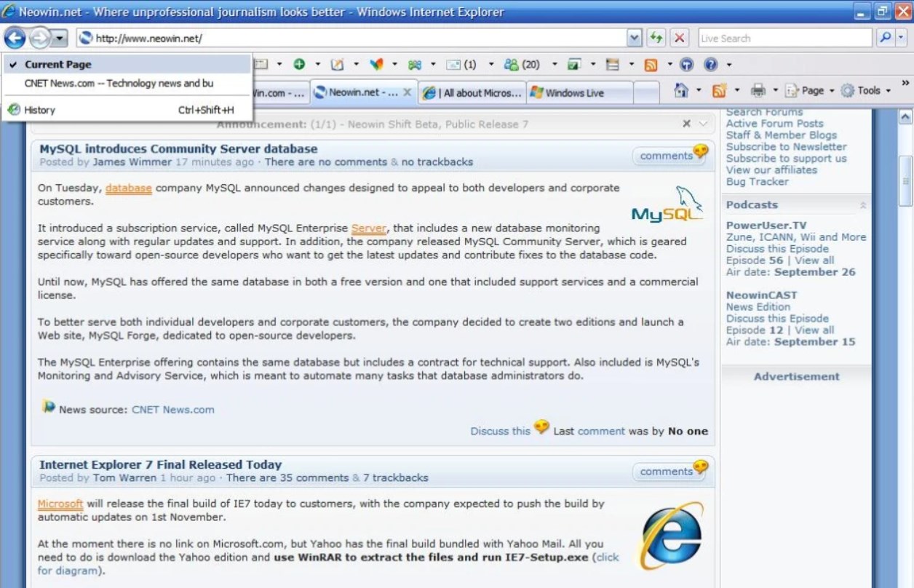Open the dropdown arrow beside the Print icon

click(x=775, y=90)
